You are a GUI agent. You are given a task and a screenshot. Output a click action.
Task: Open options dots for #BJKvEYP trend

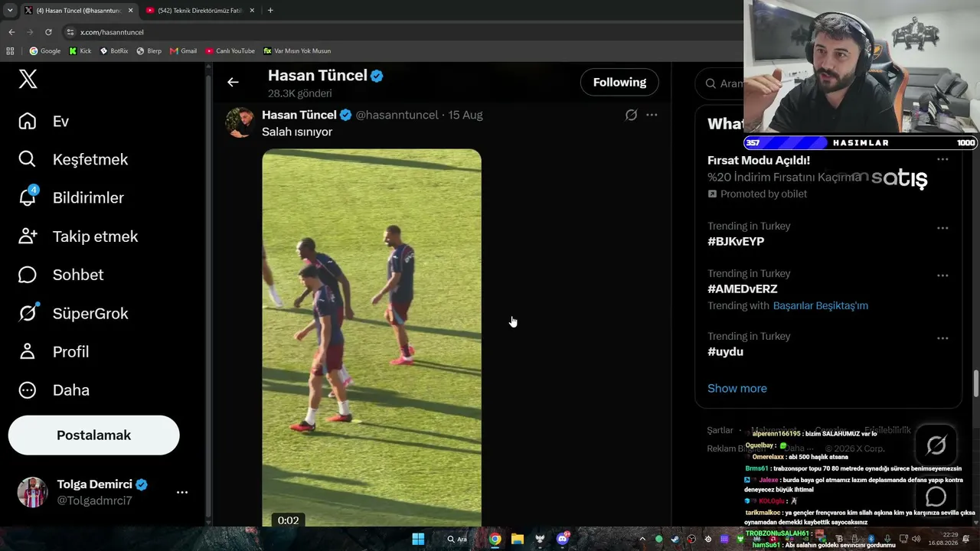pyautogui.click(x=942, y=228)
